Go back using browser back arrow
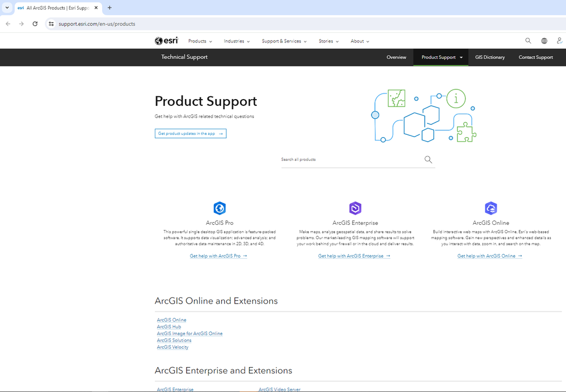 [x=8, y=24]
